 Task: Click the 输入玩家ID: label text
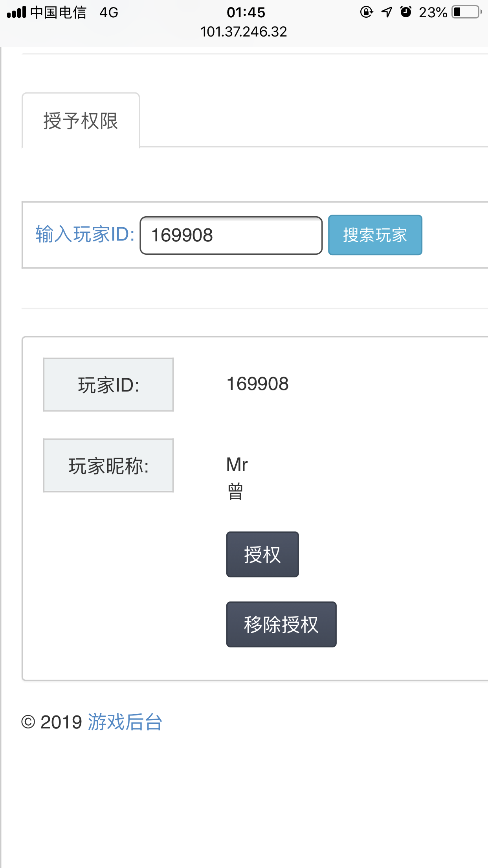click(x=85, y=234)
